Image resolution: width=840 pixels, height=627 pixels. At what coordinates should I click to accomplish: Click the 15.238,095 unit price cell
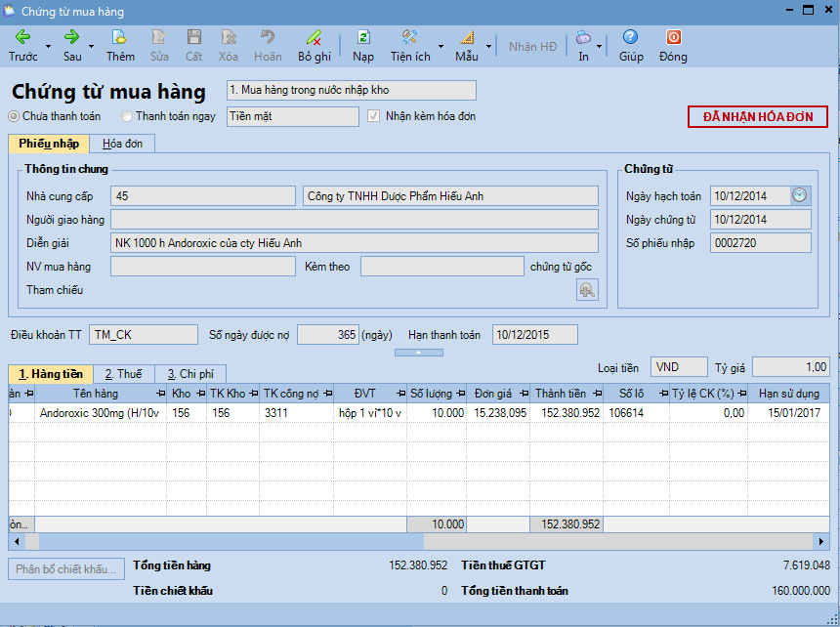click(x=498, y=413)
